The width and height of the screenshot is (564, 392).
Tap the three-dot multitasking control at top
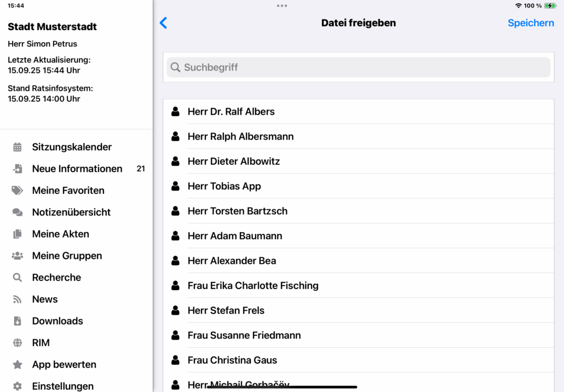(x=282, y=6)
